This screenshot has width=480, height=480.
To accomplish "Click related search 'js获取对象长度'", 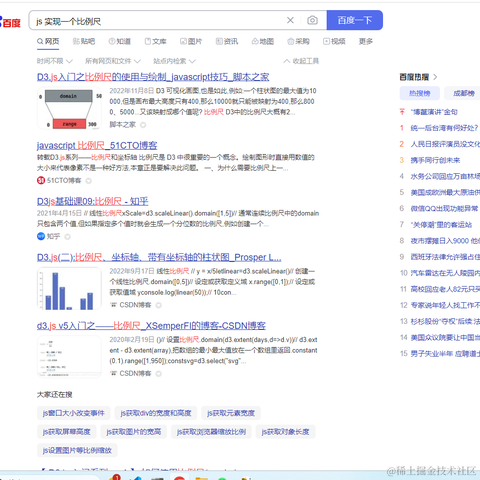I will [x=285, y=432].
